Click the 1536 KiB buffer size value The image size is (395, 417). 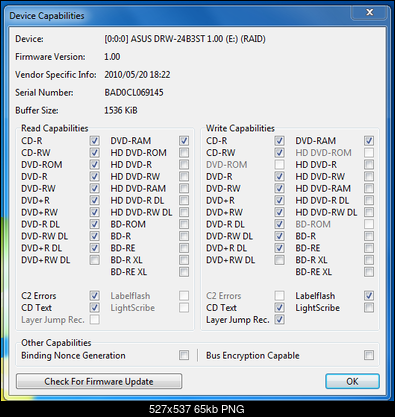[x=121, y=110]
